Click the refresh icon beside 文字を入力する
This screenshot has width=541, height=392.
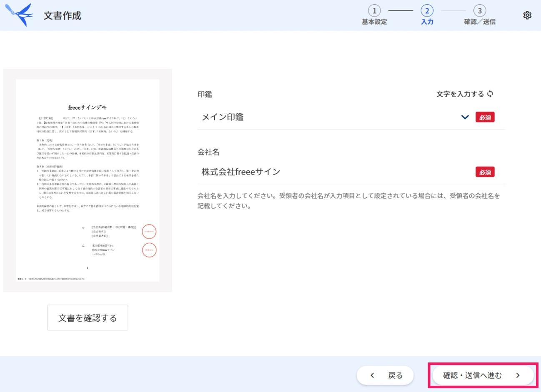(490, 94)
